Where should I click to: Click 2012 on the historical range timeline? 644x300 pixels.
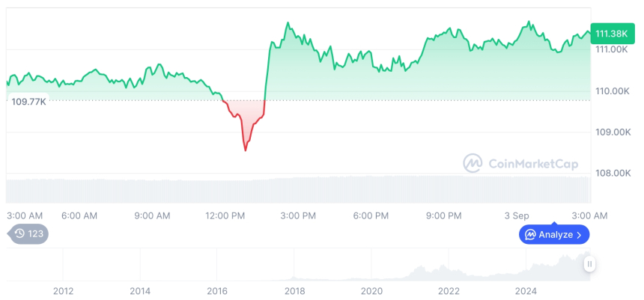(63, 290)
